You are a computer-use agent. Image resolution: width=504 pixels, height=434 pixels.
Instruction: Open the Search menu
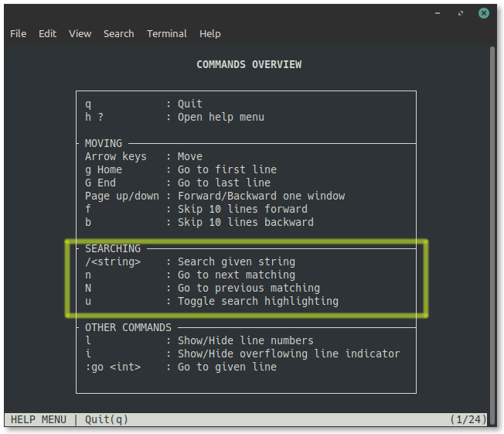118,33
